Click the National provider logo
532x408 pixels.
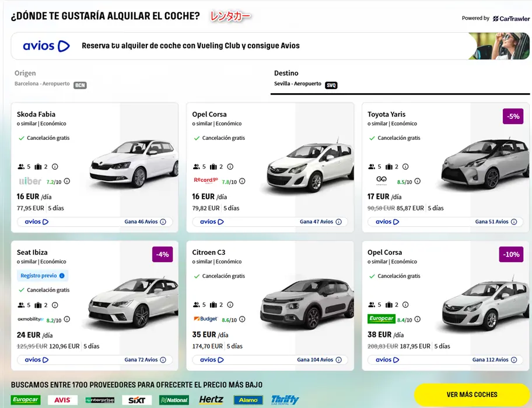174,400
